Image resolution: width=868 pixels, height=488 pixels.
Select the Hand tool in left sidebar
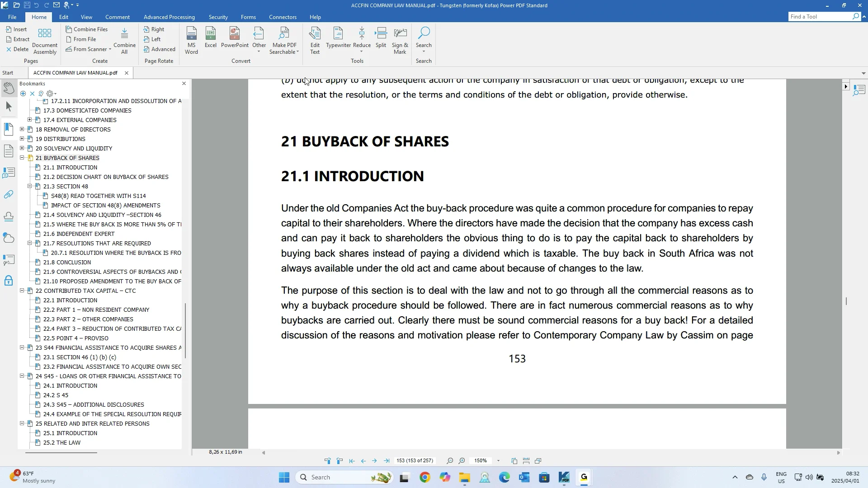9,88
